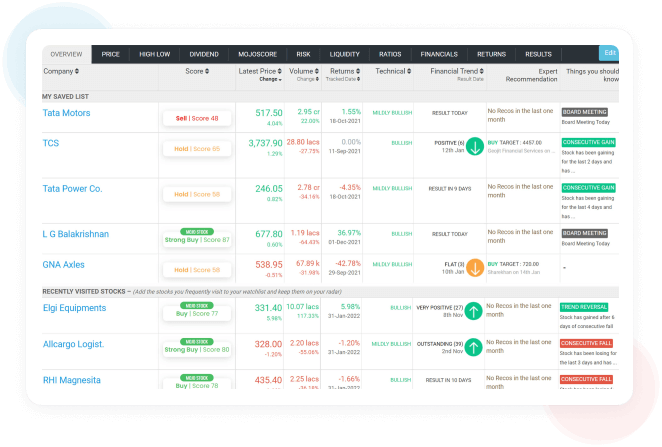The width and height of the screenshot is (662, 447).
Task: Click Allcargo Logist. outstanding trend arrow icon
Action: pyautogui.click(x=474, y=346)
